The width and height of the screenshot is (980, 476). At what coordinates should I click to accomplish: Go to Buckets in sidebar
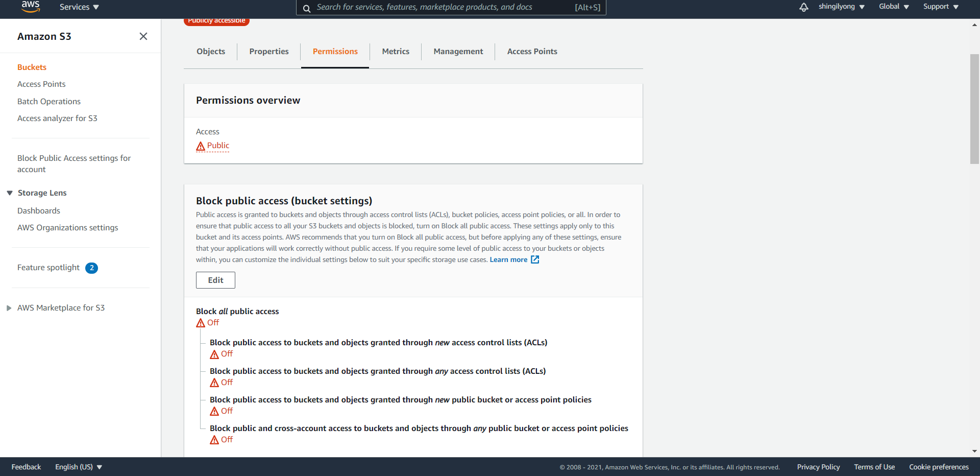pyautogui.click(x=32, y=67)
